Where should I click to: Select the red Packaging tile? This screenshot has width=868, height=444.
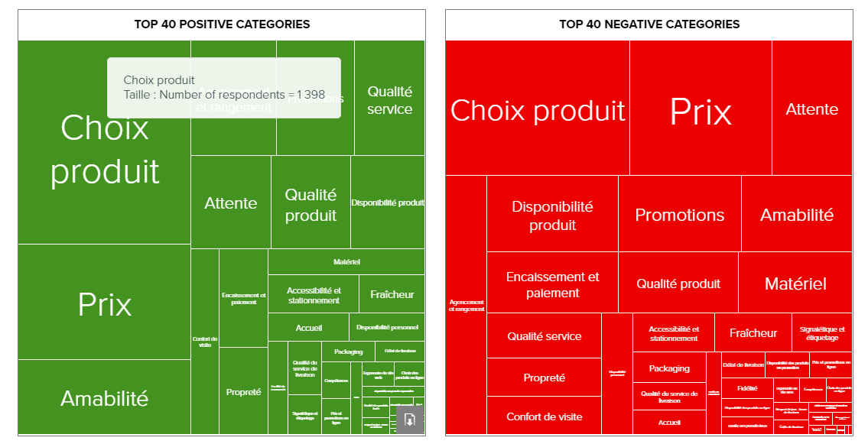click(669, 368)
